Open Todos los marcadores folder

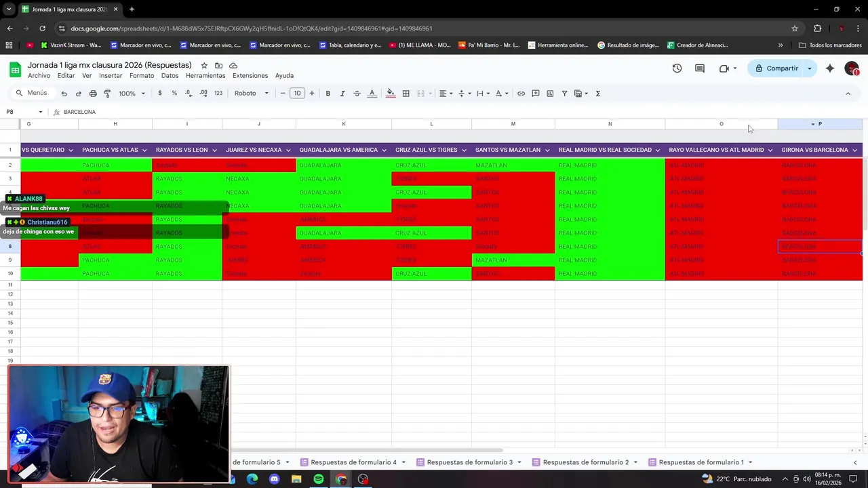coord(830,45)
